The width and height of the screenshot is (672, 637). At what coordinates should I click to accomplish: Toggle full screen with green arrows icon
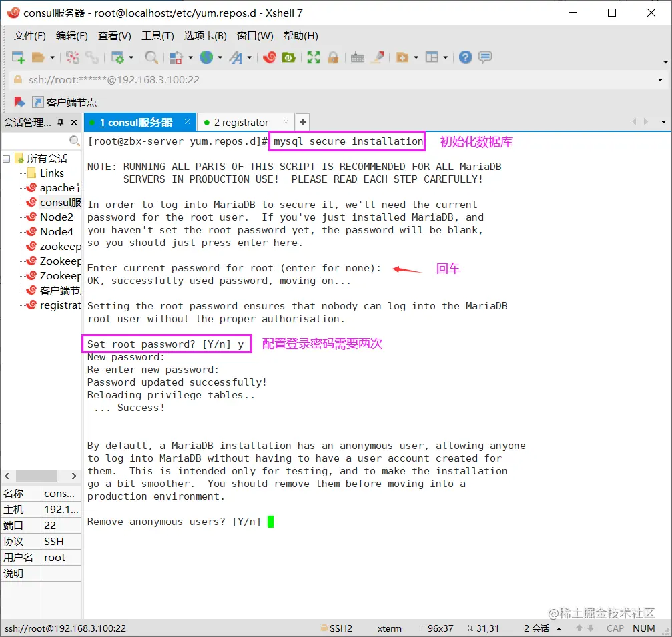point(313,57)
